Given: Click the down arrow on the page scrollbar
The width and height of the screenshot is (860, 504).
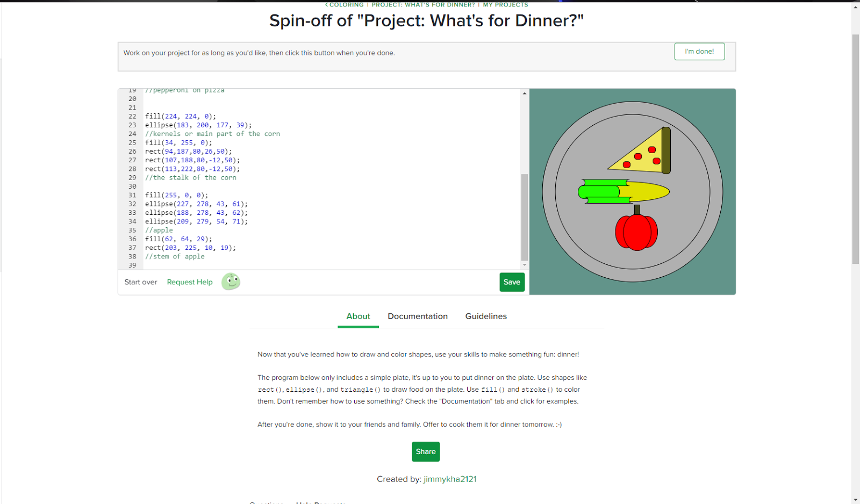Looking at the screenshot, I should click(855, 499).
